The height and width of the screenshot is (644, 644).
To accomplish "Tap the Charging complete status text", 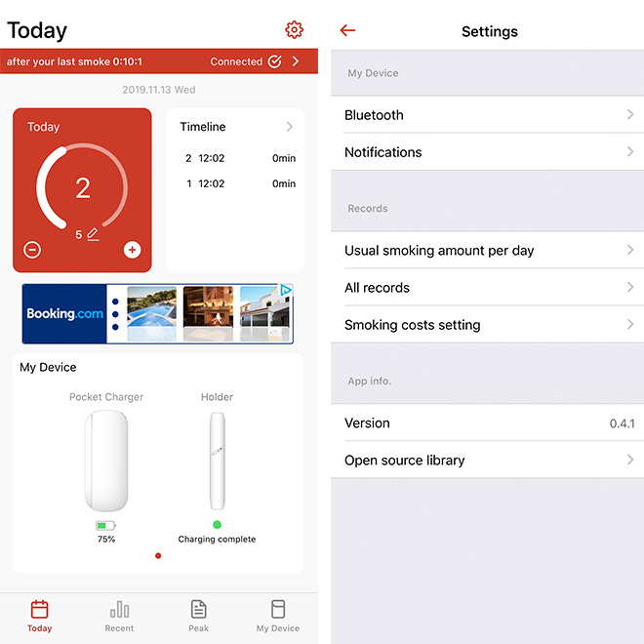I will pyautogui.click(x=217, y=540).
